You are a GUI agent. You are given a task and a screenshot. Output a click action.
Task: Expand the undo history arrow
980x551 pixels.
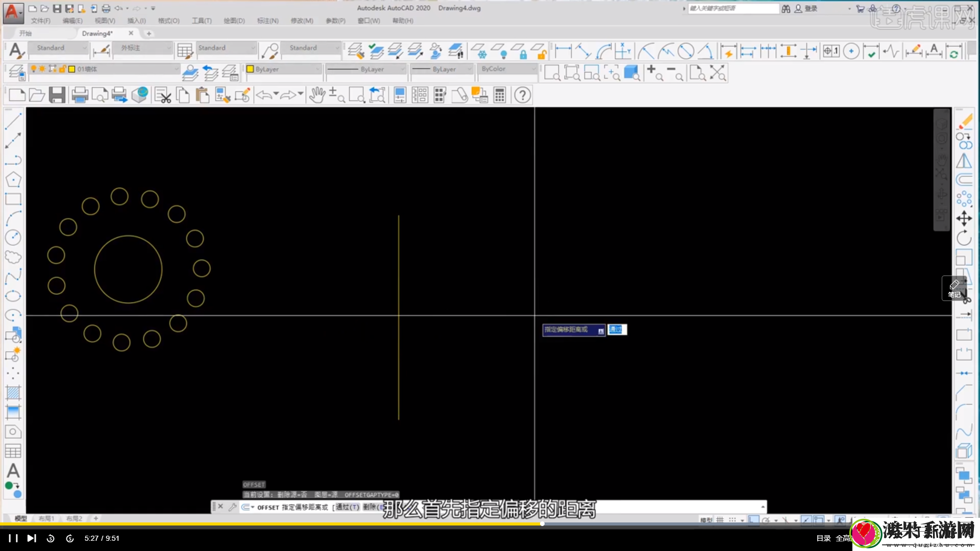coord(276,94)
